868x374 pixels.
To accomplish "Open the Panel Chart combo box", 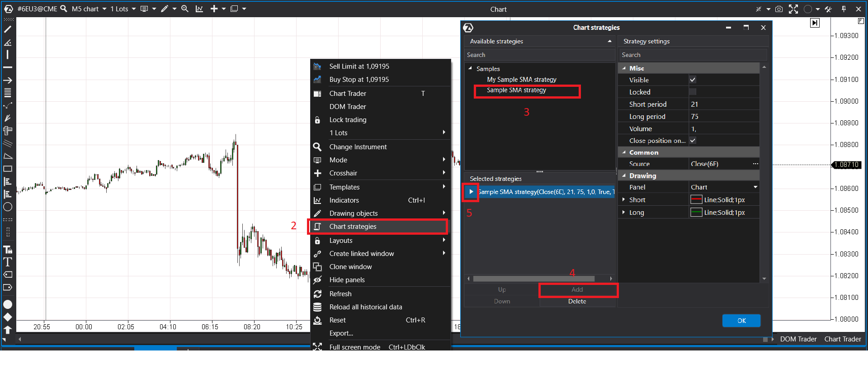I will [724, 187].
